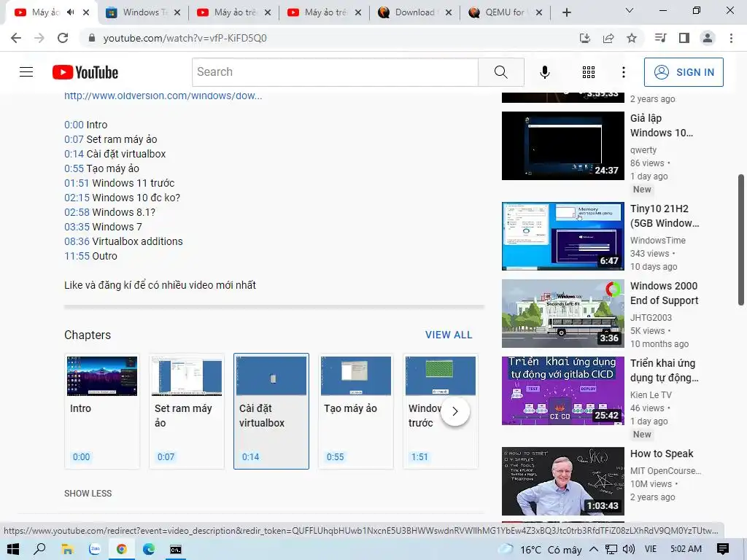Open How to Speak video thumbnail
The image size is (747, 560).
click(562, 481)
